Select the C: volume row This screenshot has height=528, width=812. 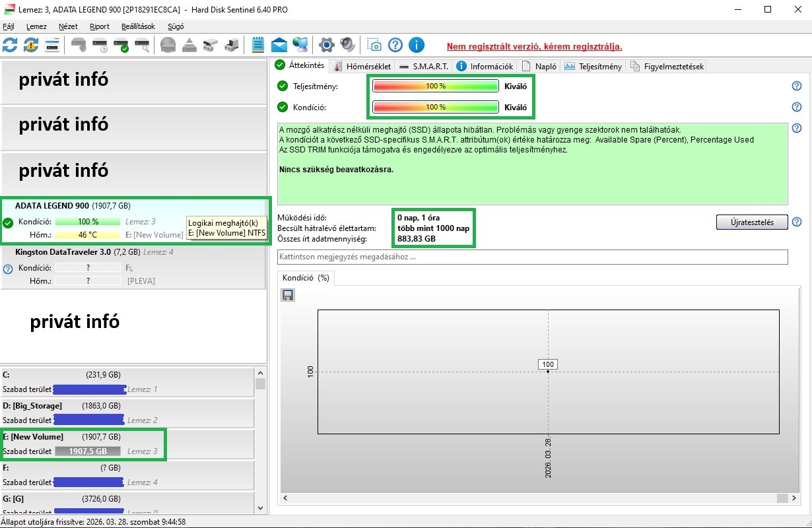click(127, 382)
